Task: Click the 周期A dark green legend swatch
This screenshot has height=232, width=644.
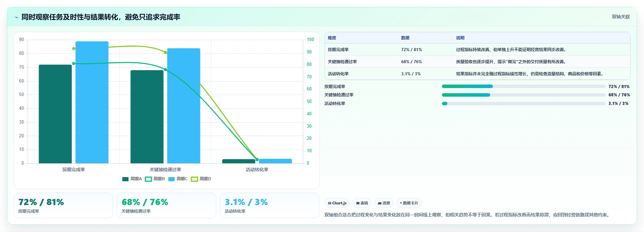Action: [125, 179]
